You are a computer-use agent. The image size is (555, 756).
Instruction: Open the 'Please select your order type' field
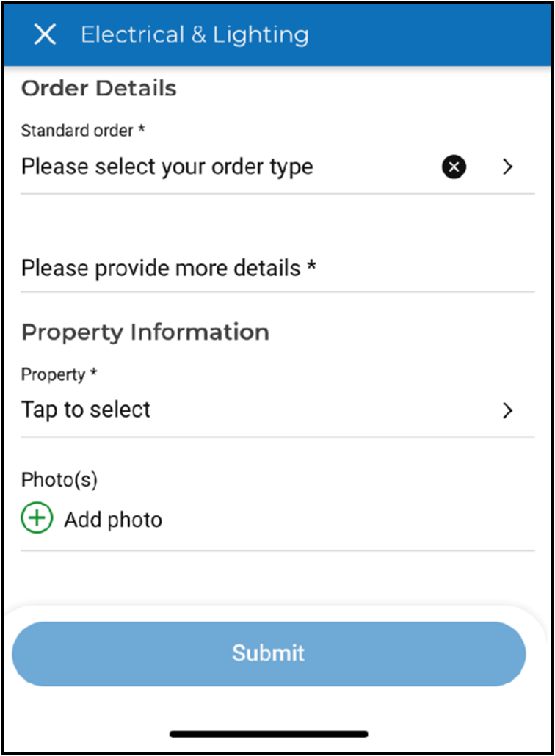(167, 167)
